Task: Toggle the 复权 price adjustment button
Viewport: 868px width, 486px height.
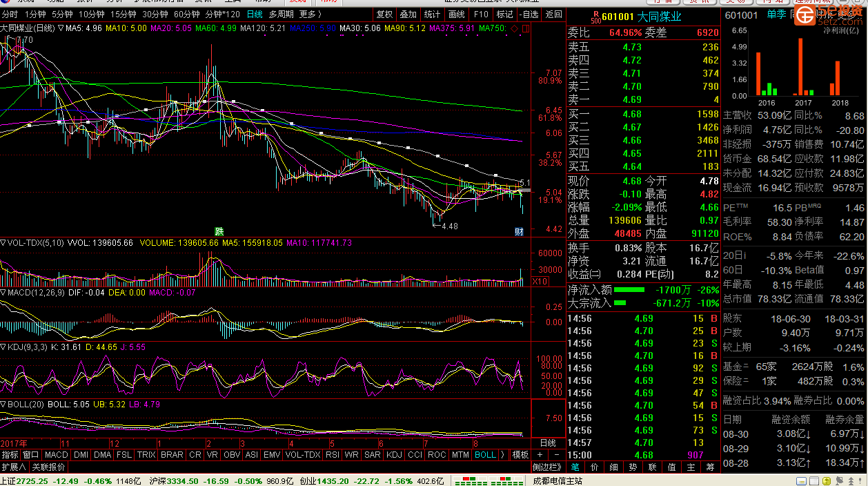Action: click(384, 14)
